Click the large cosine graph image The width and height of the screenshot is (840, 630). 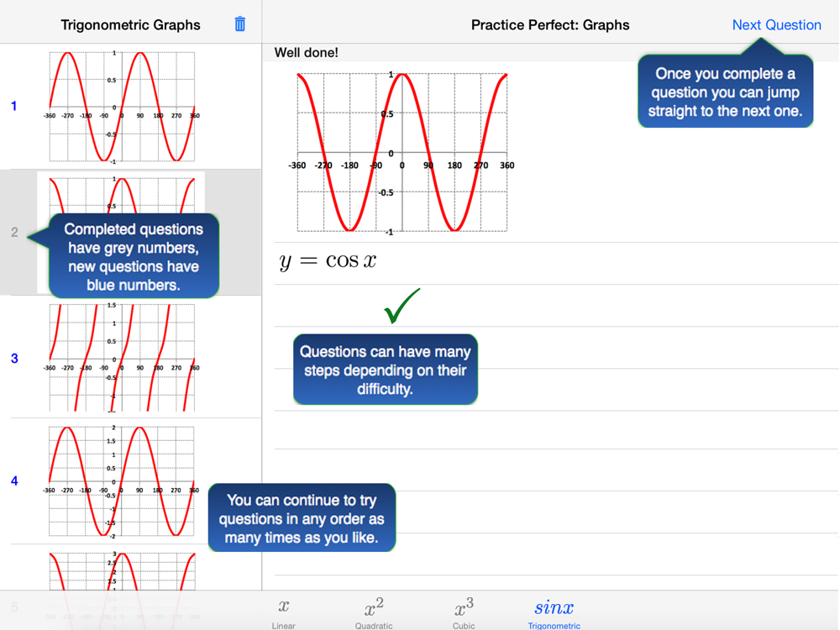402,153
